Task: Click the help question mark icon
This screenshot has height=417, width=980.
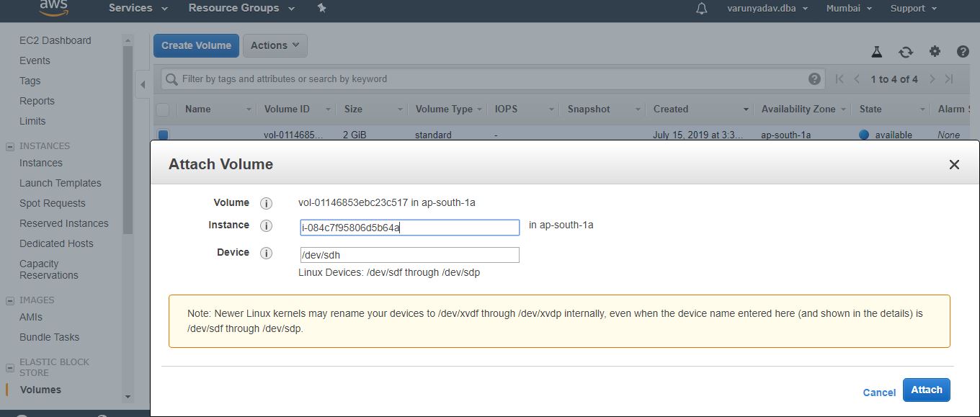Action: click(x=963, y=52)
